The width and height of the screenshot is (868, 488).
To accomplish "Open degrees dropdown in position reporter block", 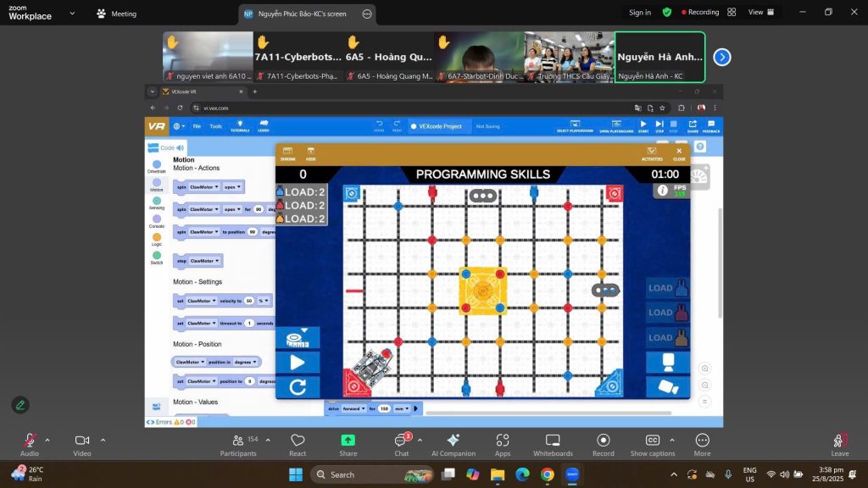I will pos(246,362).
